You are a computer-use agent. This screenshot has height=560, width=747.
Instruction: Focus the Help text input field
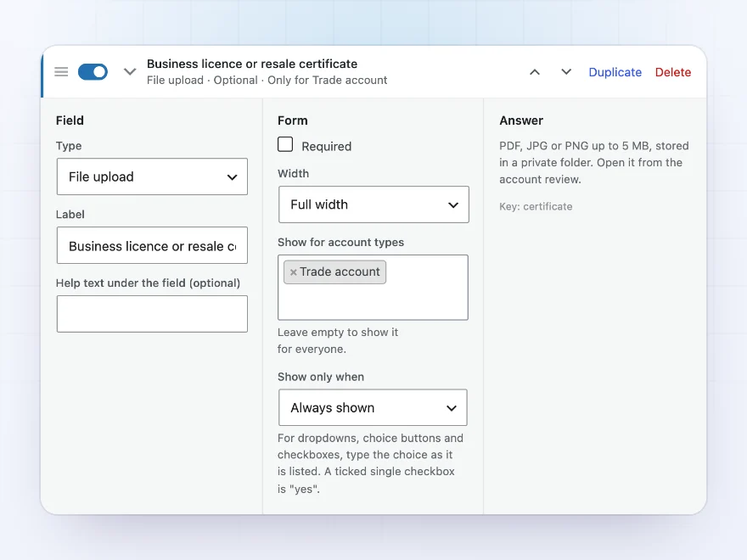(x=152, y=314)
